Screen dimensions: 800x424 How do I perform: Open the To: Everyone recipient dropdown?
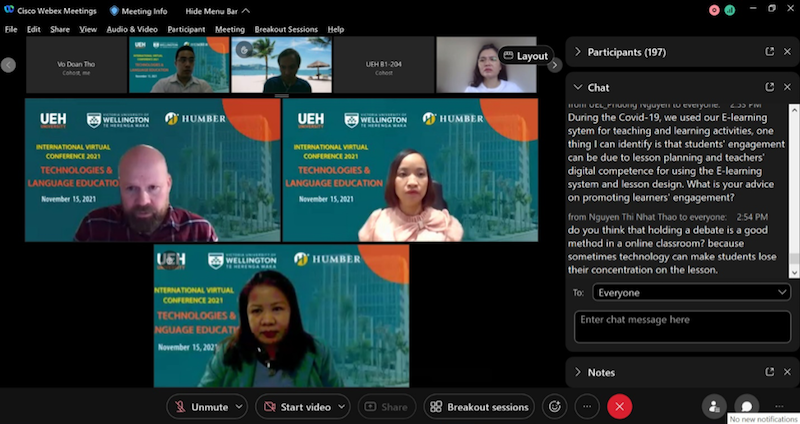coord(691,292)
